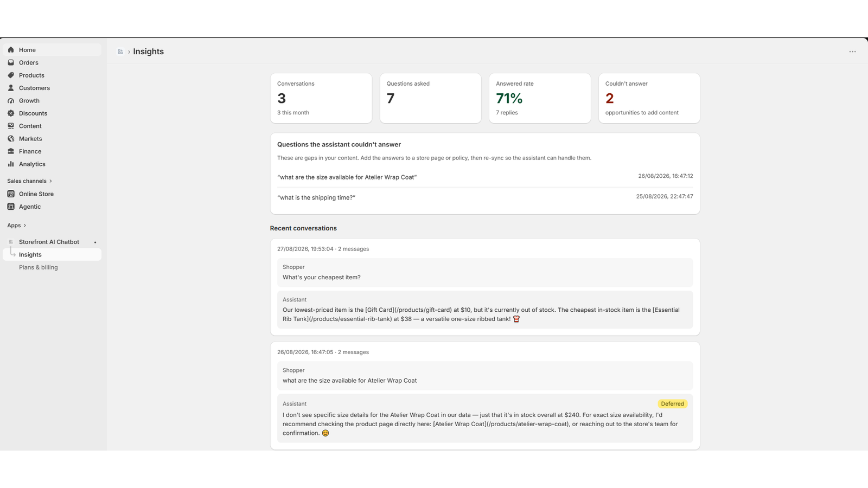Open the Agentic channel icon

(11, 207)
